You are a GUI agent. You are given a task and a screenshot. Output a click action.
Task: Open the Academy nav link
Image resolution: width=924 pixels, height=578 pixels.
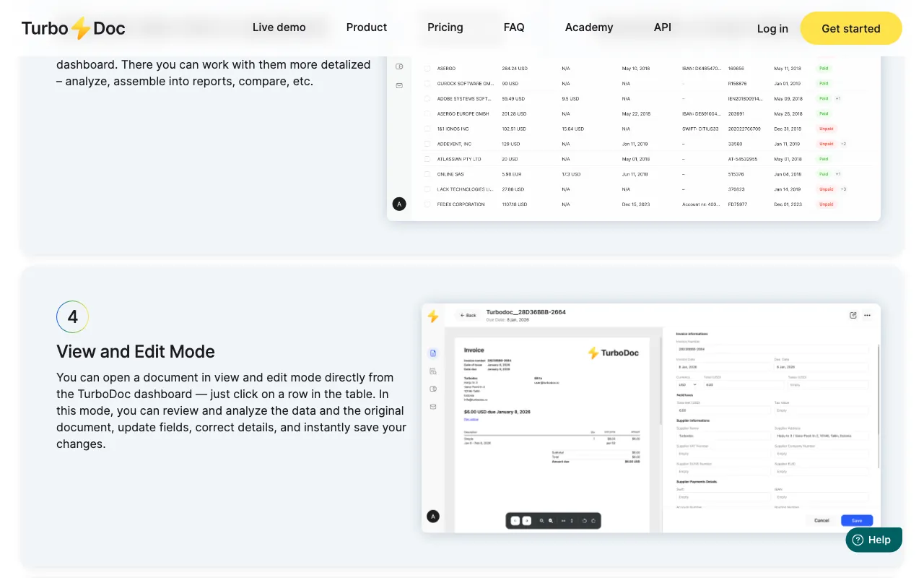[x=589, y=27]
